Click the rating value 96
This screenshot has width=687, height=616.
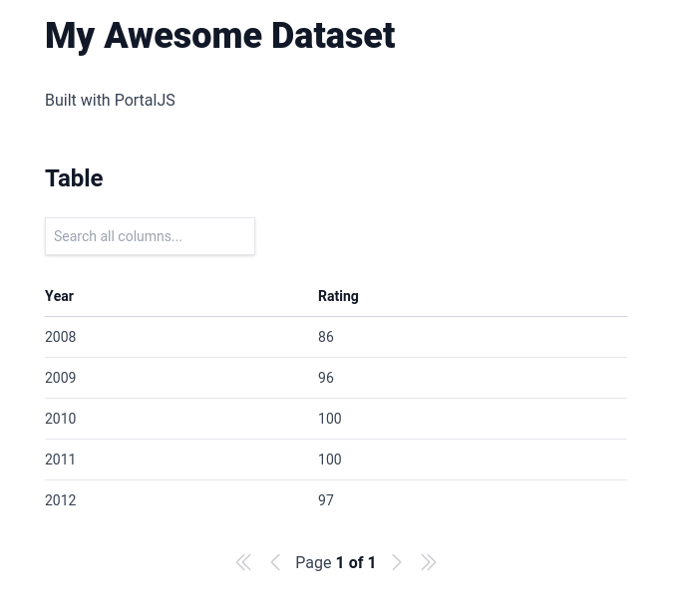(326, 378)
